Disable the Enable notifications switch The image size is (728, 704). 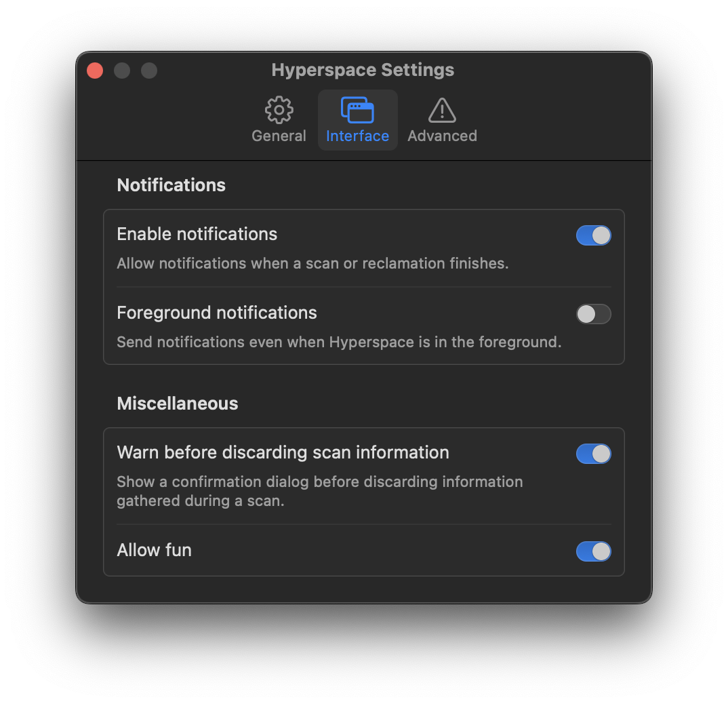coord(593,235)
